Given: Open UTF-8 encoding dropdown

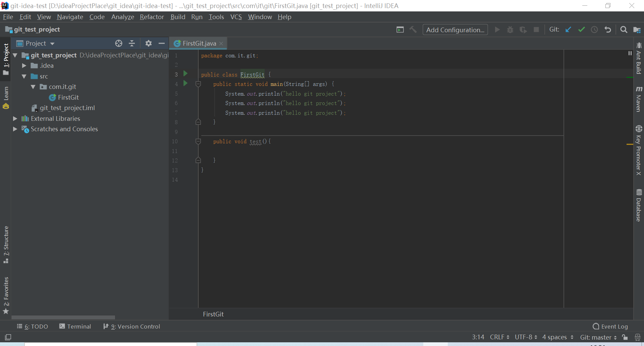Looking at the screenshot, I should tap(526, 337).
